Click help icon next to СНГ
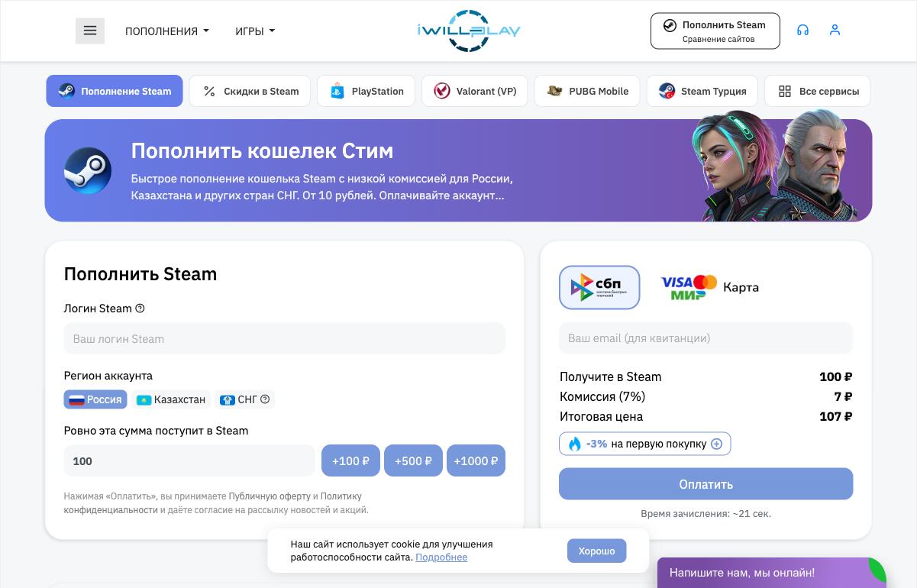The width and height of the screenshot is (917, 588). pos(265,399)
